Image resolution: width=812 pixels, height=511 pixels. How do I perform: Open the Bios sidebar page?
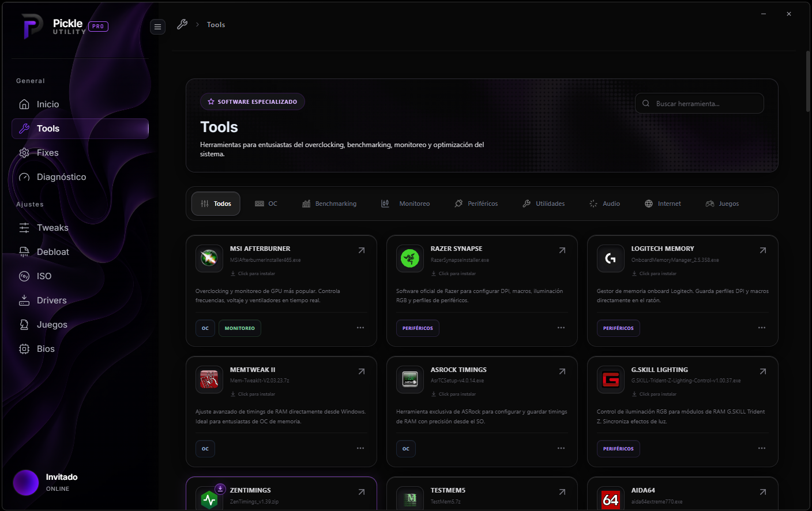point(80,349)
